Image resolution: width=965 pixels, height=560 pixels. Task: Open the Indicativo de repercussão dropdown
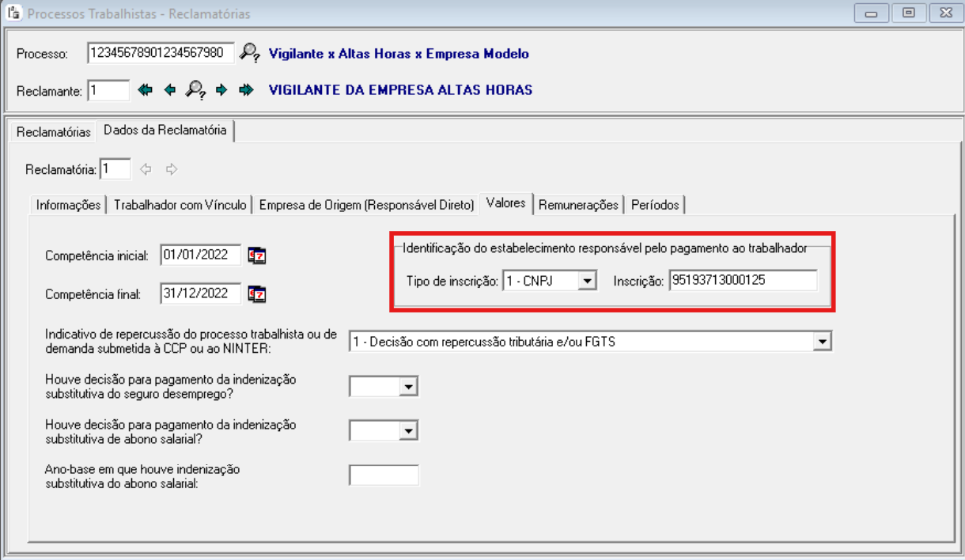point(823,342)
